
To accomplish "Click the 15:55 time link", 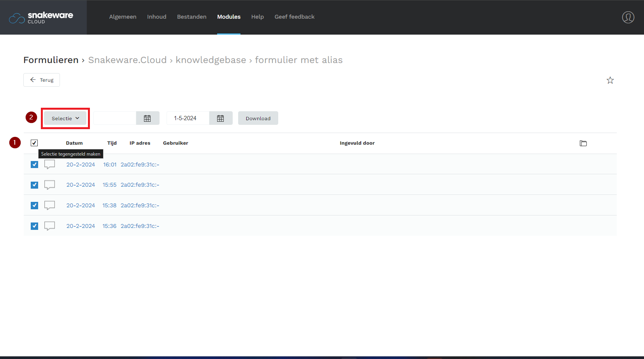I will (x=110, y=185).
